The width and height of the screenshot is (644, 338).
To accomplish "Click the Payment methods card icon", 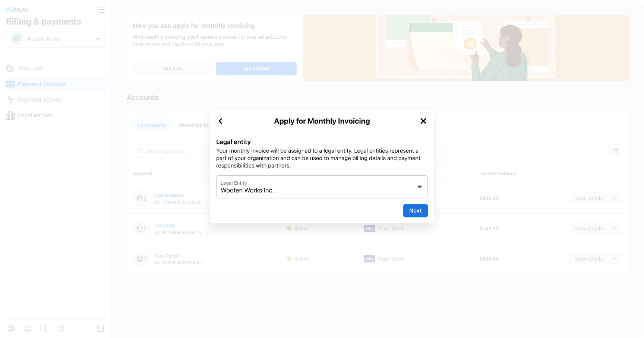I will point(10,84).
